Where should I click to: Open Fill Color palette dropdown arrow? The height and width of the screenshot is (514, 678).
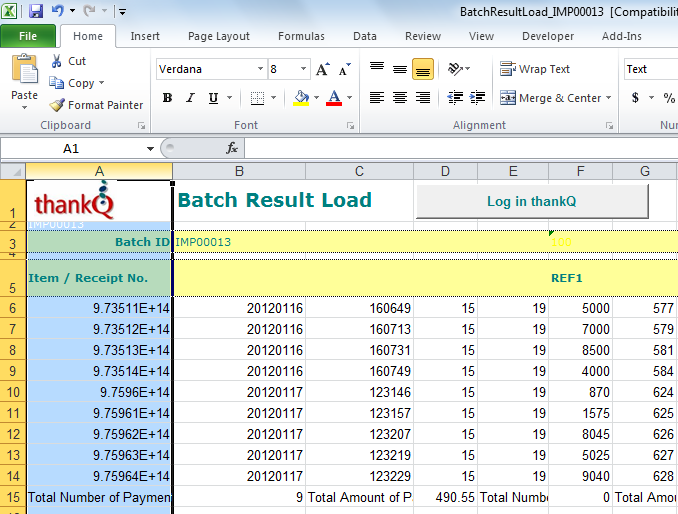317,98
